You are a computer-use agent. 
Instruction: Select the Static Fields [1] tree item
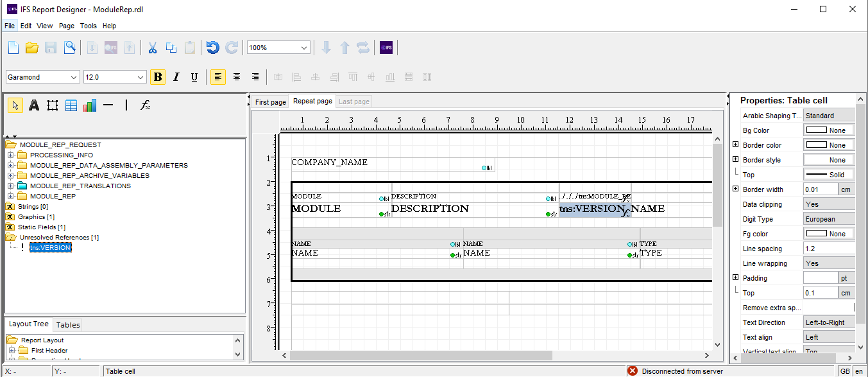41,227
